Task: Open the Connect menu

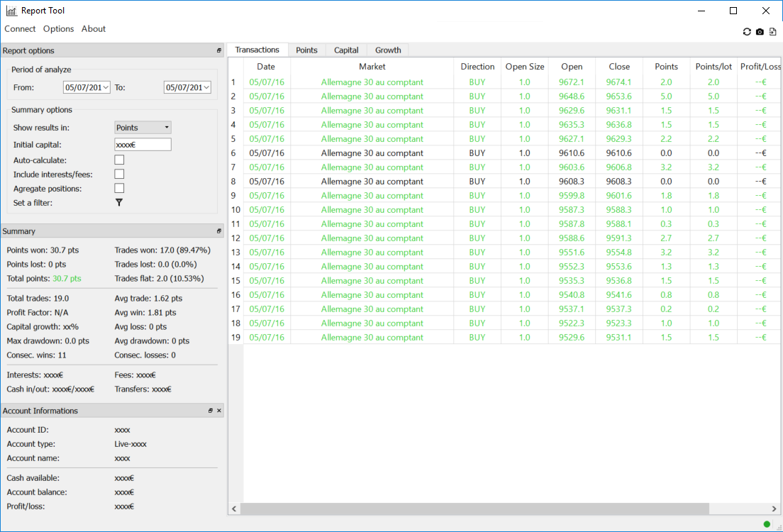Action: (20, 29)
